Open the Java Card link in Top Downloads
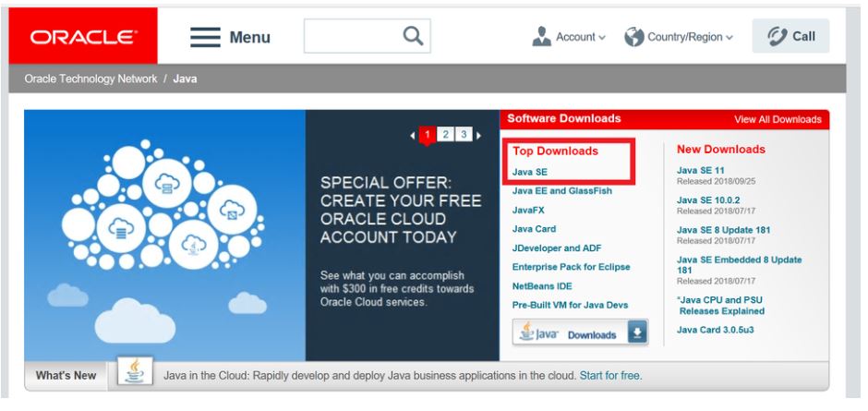This screenshot has width=868, height=411. pos(534,229)
